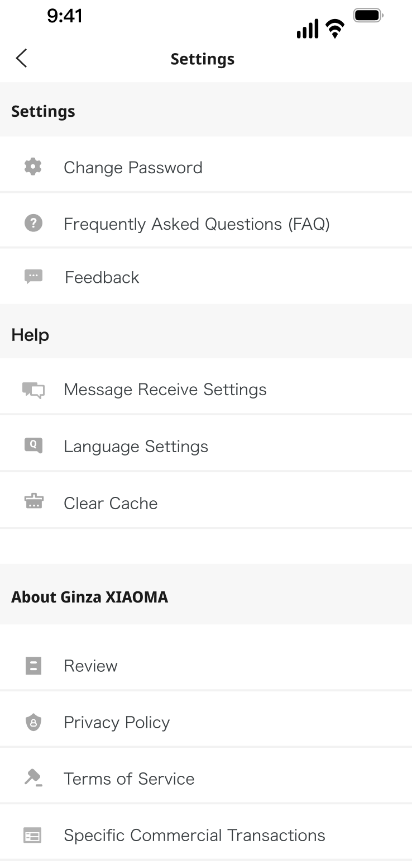Open Change Password
Image resolution: width=412 pixels, height=868 pixels.
point(133,168)
